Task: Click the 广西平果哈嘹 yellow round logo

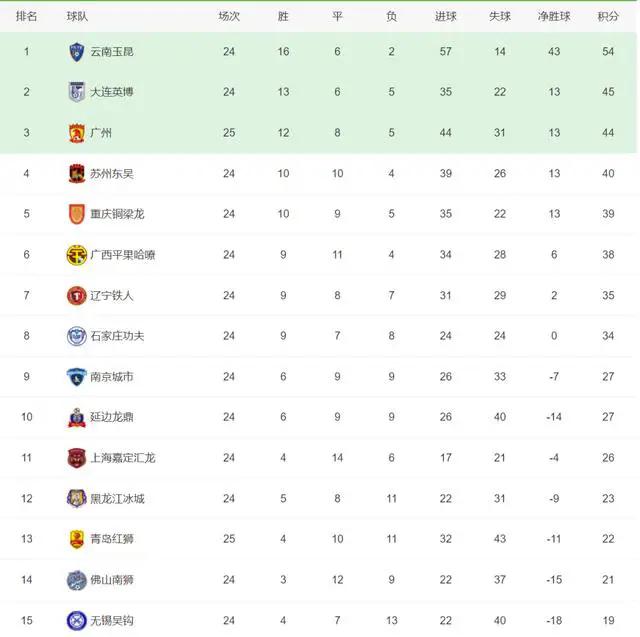Action: coord(76,255)
